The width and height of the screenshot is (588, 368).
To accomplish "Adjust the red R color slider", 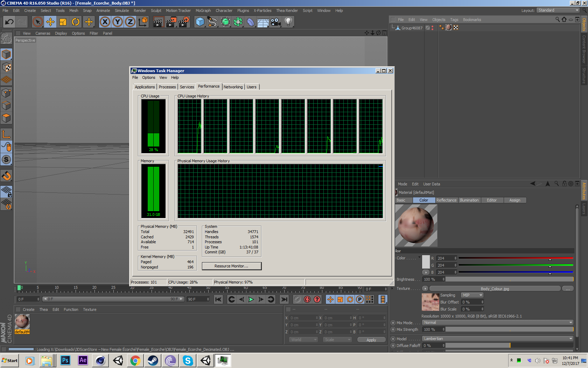I will coord(516,258).
